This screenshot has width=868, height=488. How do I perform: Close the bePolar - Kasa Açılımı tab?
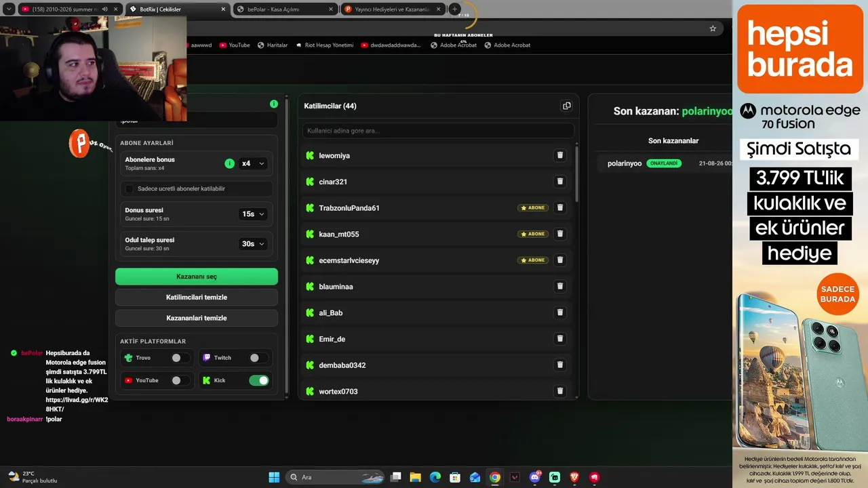point(330,9)
